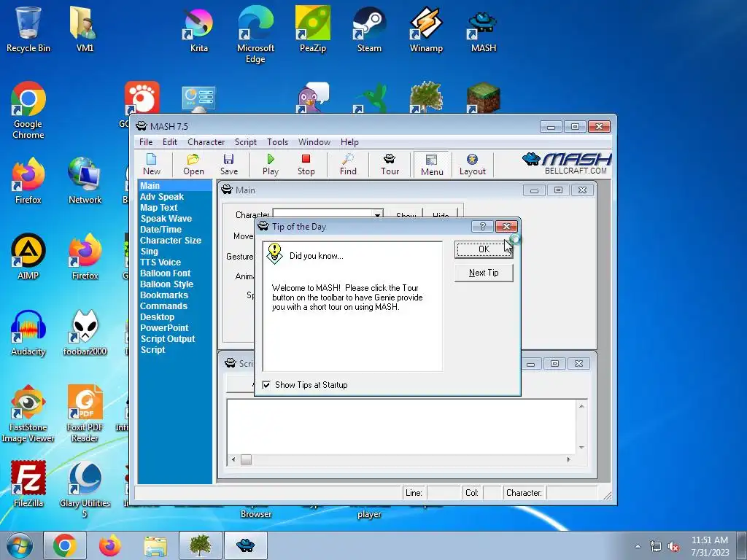This screenshot has width=747, height=560.
Task: Open a script with the Open toolbar icon
Action: coord(193,164)
